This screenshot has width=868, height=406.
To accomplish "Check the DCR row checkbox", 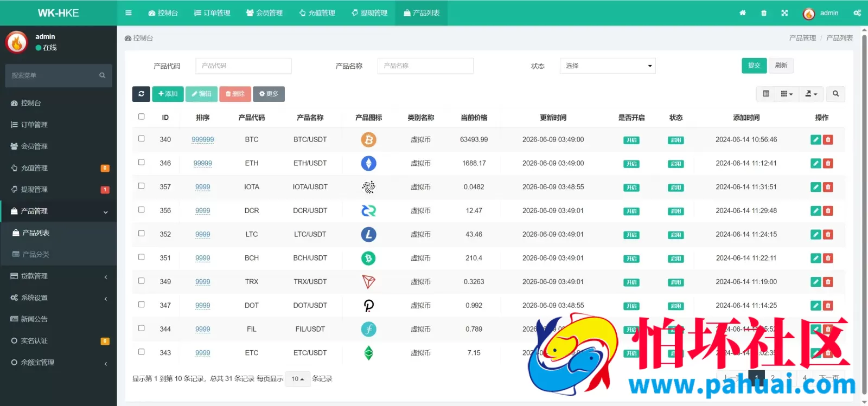I will 142,210.
